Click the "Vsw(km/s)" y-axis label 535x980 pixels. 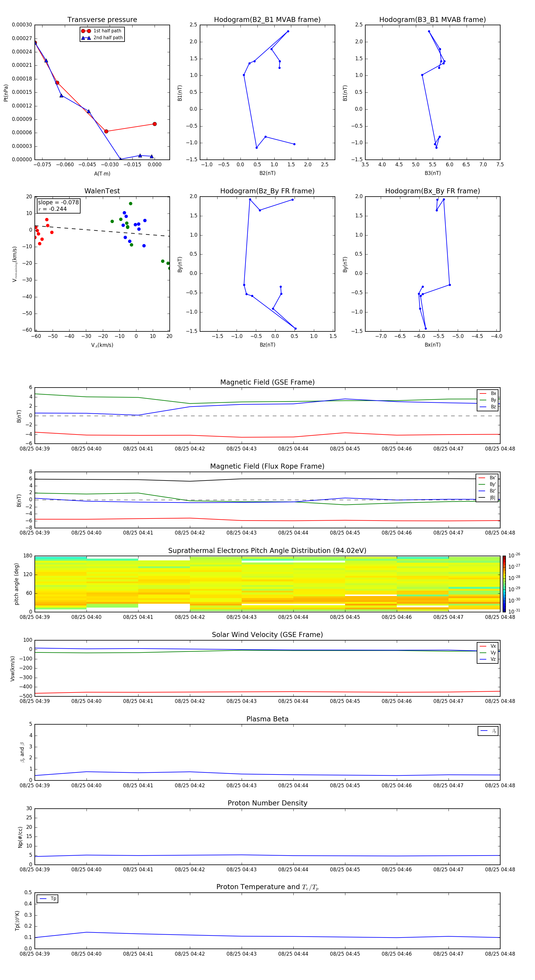point(12,668)
